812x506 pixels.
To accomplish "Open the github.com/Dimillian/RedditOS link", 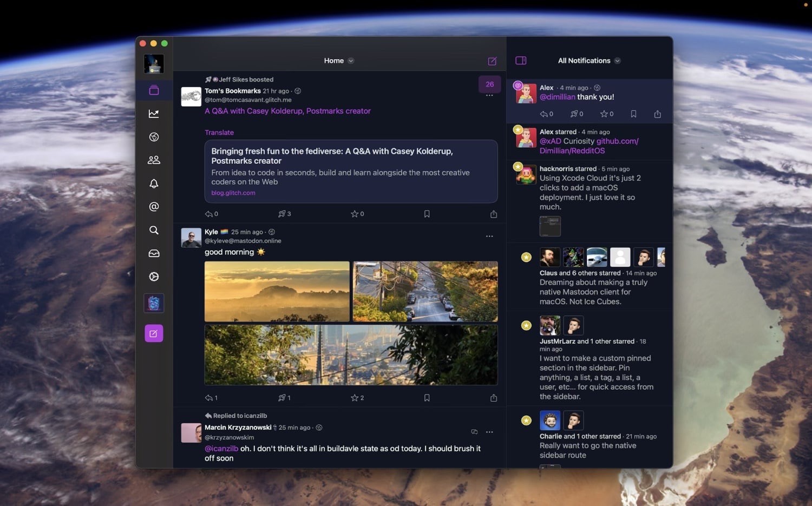I will [x=588, y=146].
